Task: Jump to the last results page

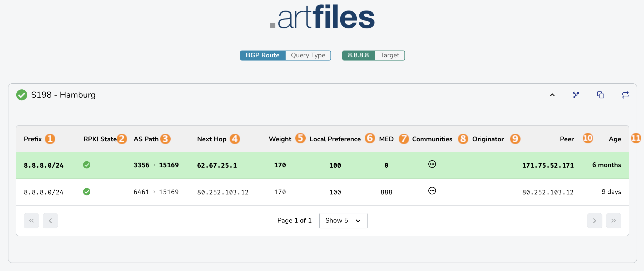Action: 613,220
